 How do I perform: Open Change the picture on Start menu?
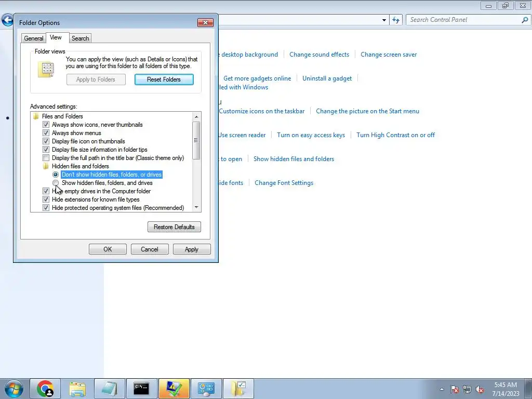pos(367,111)
